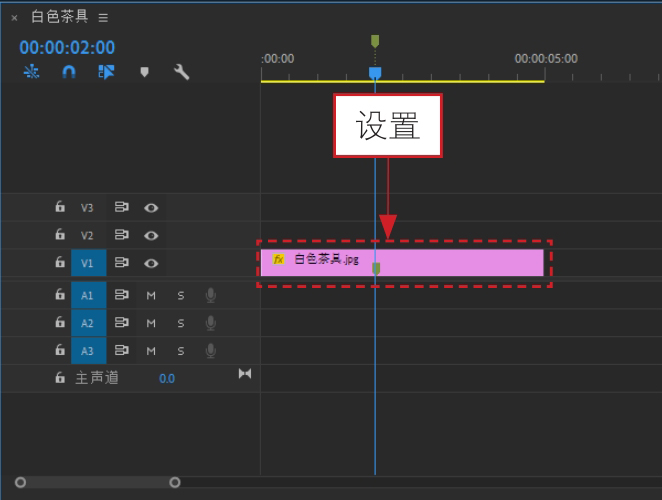Image resolution: width=662 pixels, height=500 pixels.
Task: Select the 白色茶具.jpg clip
Action: point(402,263)
